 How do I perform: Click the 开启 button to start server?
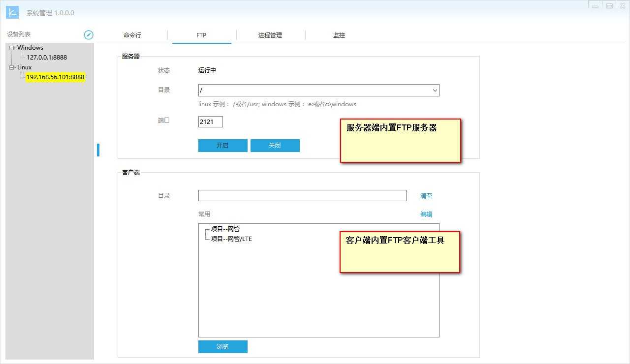click(222, 146)
